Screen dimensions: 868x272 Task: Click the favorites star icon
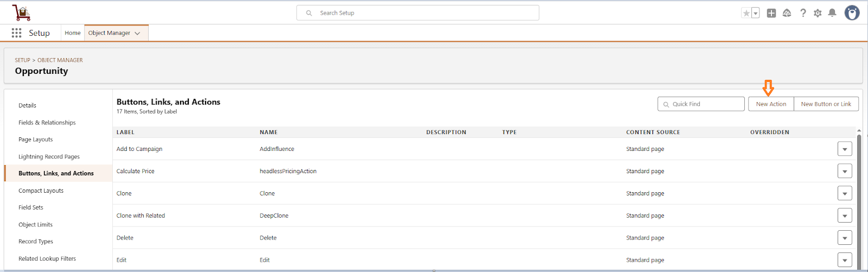[746, 13]
